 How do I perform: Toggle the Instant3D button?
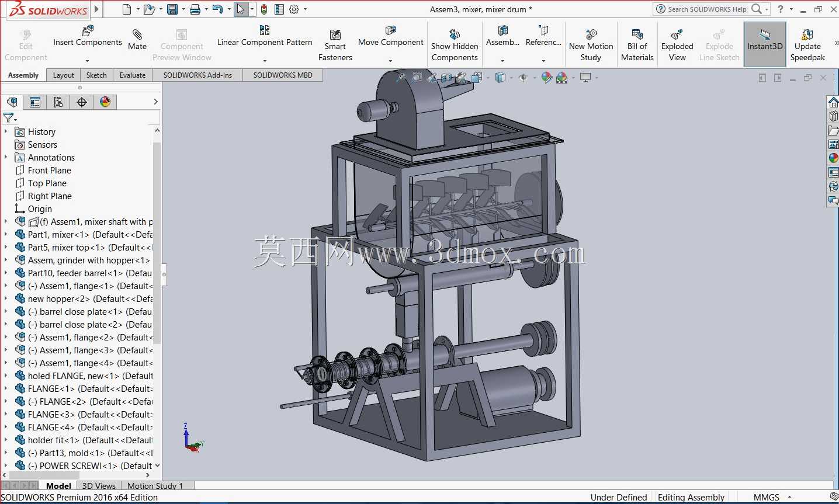(765, 44)
